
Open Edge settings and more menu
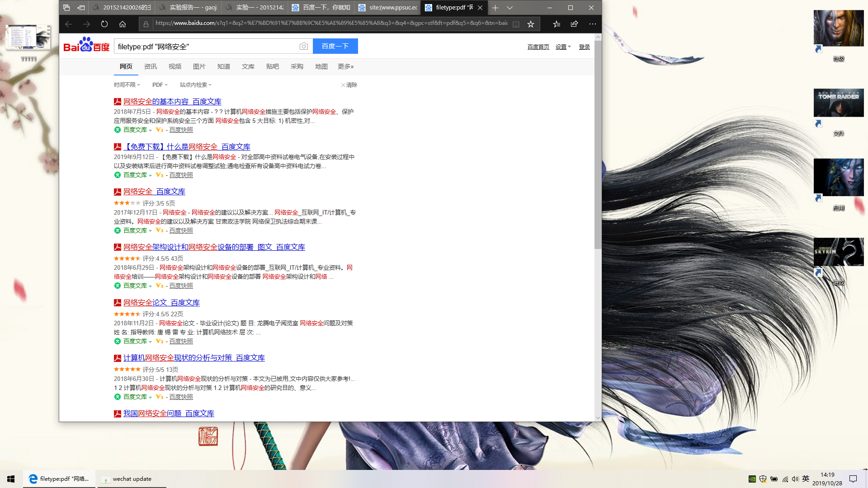592,24
